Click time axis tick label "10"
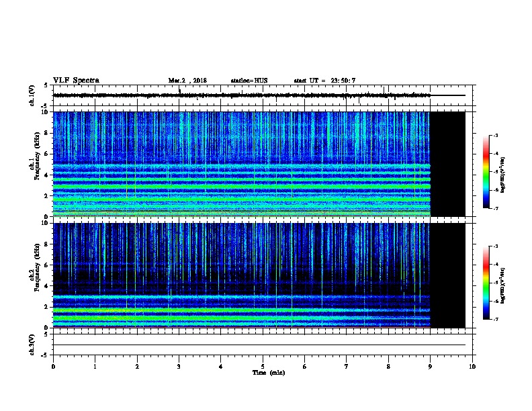532x411 pixels. (472, 367)
